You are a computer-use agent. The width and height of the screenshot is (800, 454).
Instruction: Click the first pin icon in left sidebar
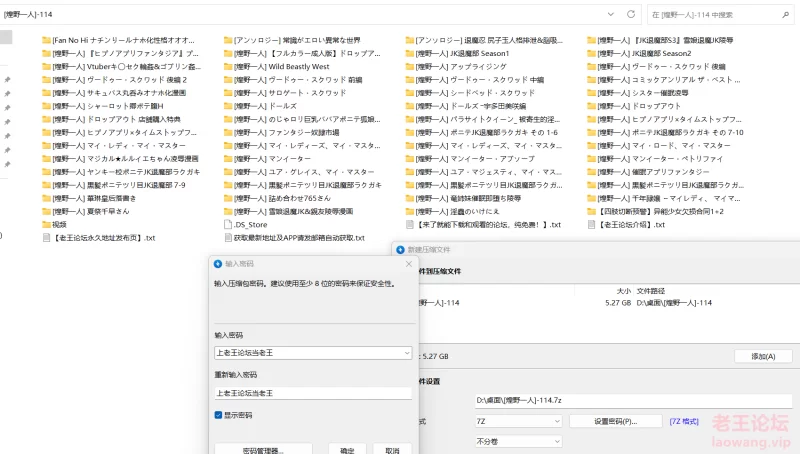pyautogui.click(x=7, y=79)
